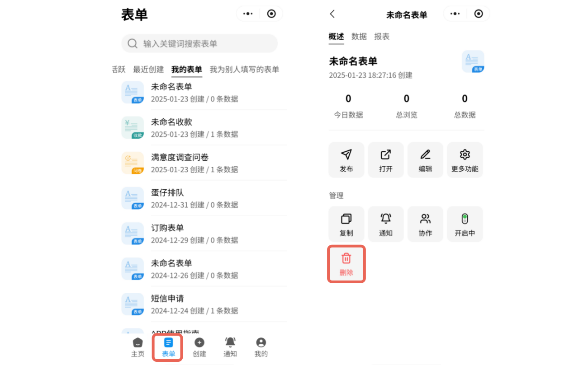Tap the 发布 publish button
This screenshot has height=365, width=588.
(346, 160)
